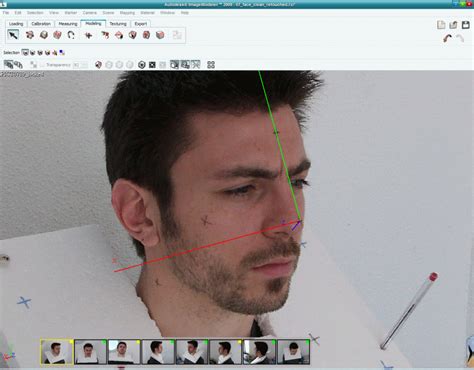
Task: Switch to the Calibration tab
Action: 41,24
